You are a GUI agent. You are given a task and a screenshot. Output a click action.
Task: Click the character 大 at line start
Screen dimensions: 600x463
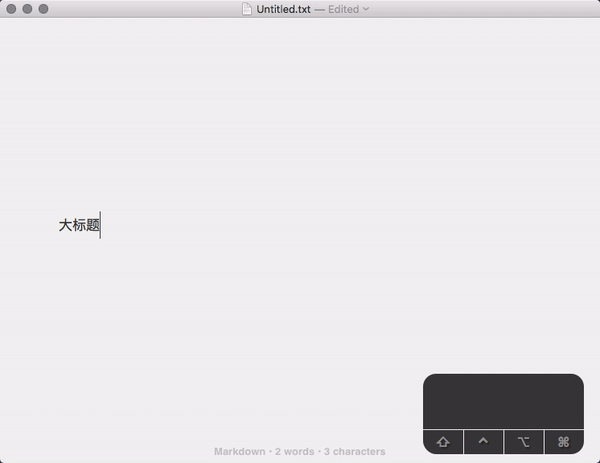pos(65,226)
